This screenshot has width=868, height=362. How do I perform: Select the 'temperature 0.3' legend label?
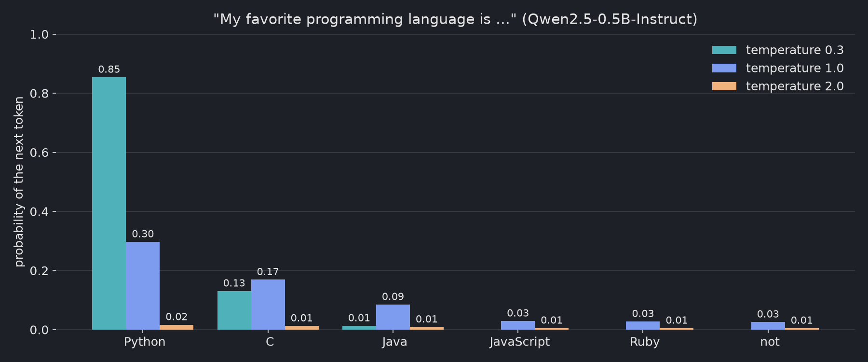click(x=795, y=50)
